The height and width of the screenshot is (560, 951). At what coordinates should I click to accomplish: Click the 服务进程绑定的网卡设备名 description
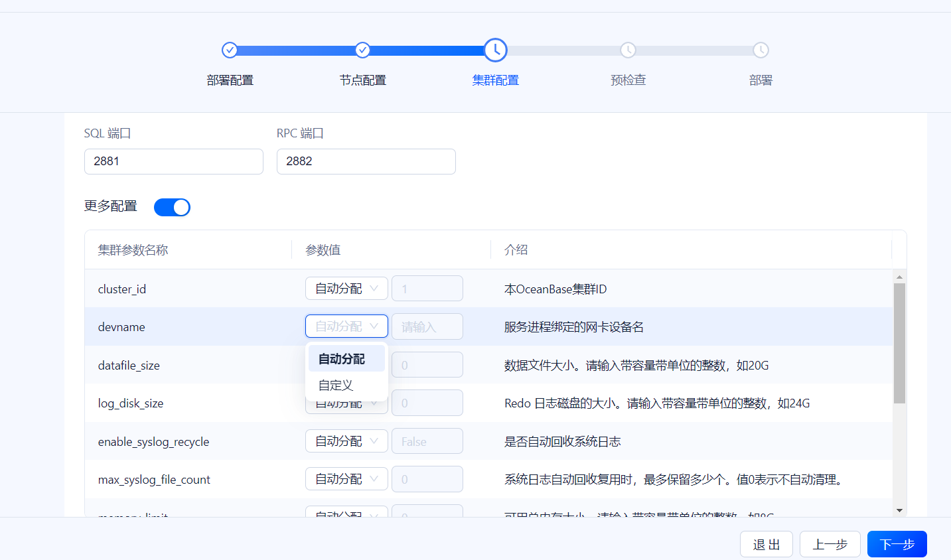[x=574, y=327]
